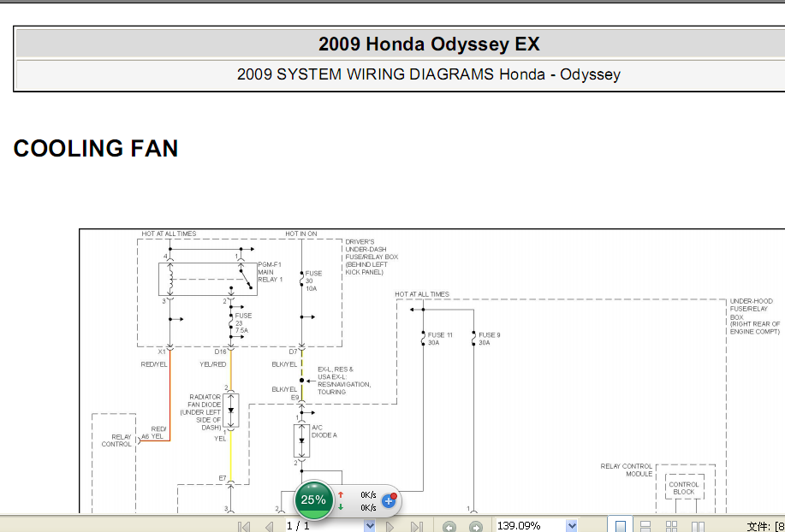Click the 2009 SYSTEM WIRING DIAGRAMS subtitle
785x532 pixels.
(429, 74)
